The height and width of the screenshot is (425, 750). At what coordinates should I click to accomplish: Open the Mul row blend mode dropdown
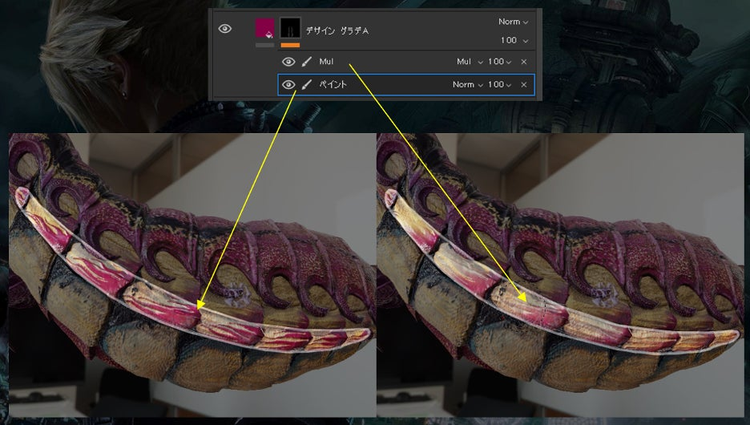coord(469,62)
